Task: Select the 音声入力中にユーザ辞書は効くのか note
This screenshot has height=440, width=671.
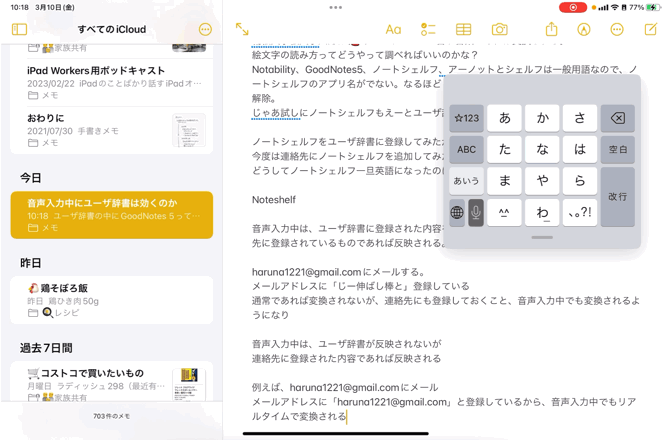Action: click(112, 215)
